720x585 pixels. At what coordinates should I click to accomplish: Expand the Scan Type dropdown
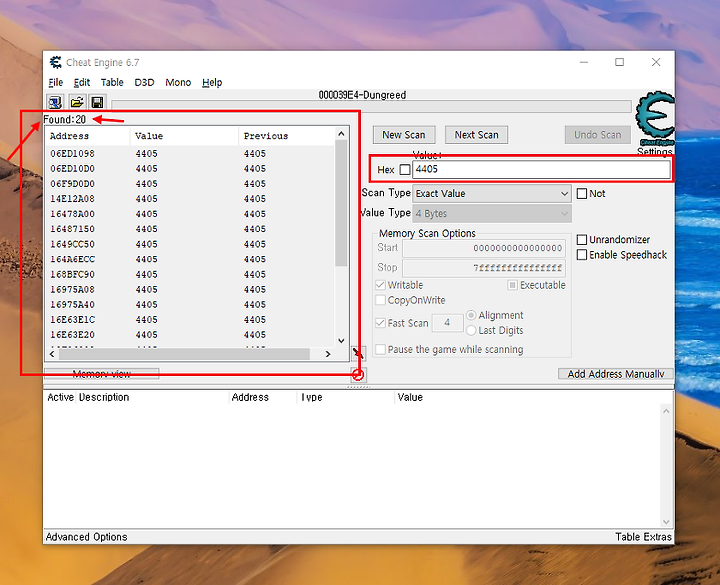pos(492,193)
